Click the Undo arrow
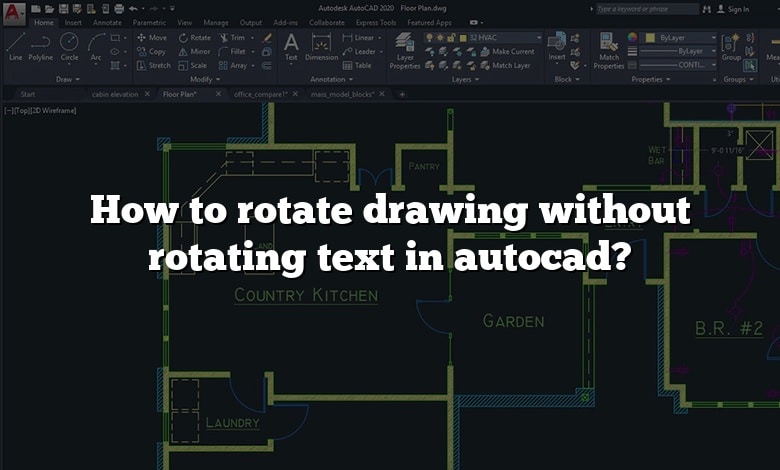 [133, 9]
